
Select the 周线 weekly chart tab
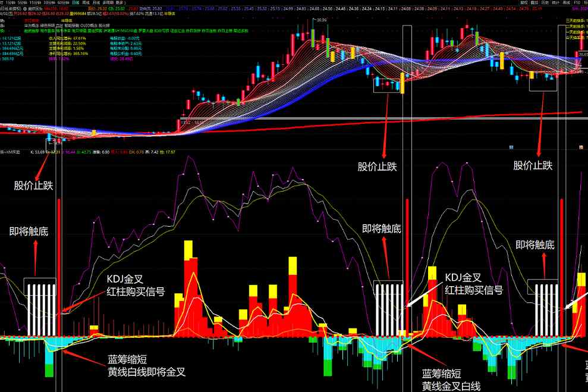(86, 2)
